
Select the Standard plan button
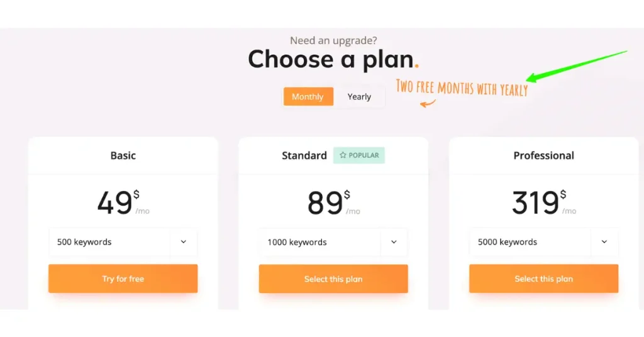333,279
